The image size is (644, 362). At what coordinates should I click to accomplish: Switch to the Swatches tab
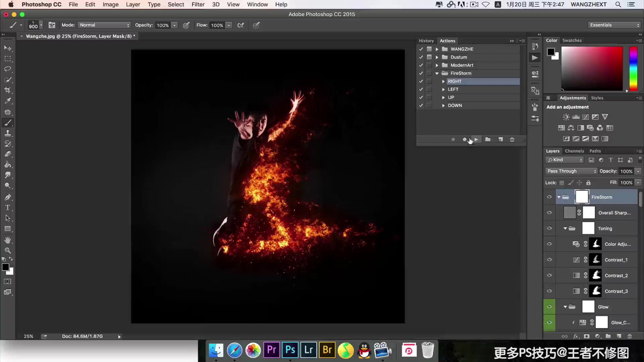coord(572,40)
